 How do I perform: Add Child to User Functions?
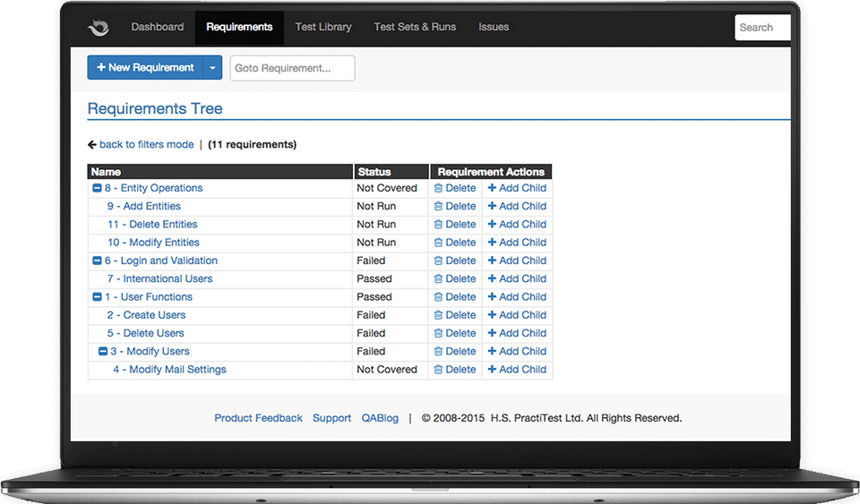click(x=517, y=297)
